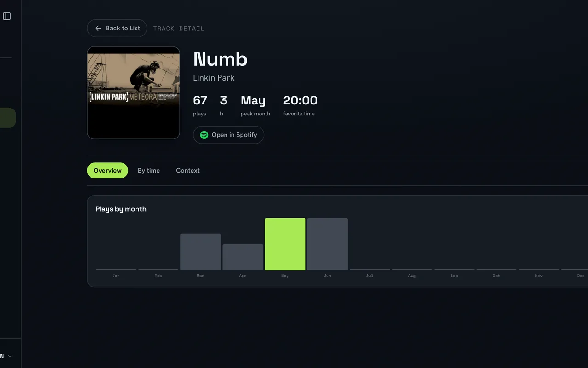Viewport: 588px width, 368px height.
Task: Go back with Back to List
Action: click(117, 28)
